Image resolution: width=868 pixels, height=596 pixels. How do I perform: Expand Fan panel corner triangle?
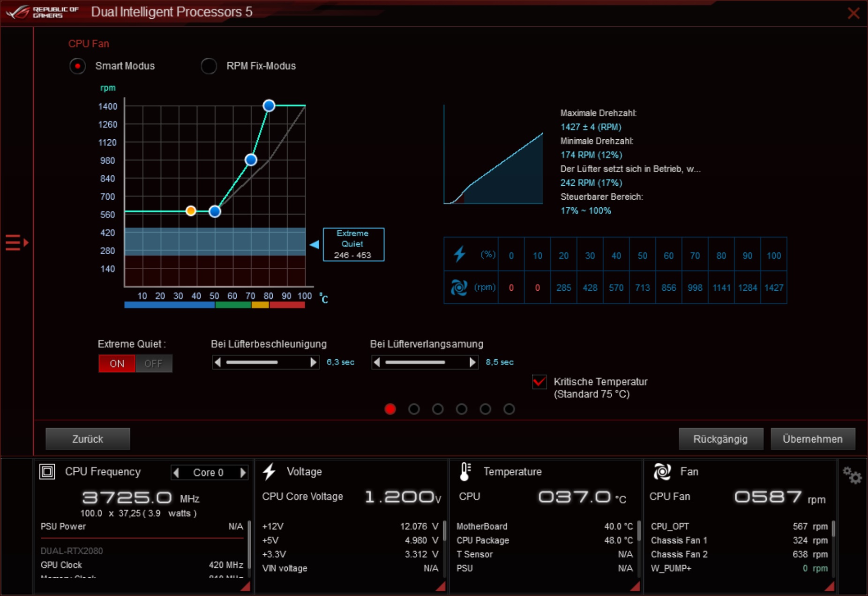click(830, 587)
